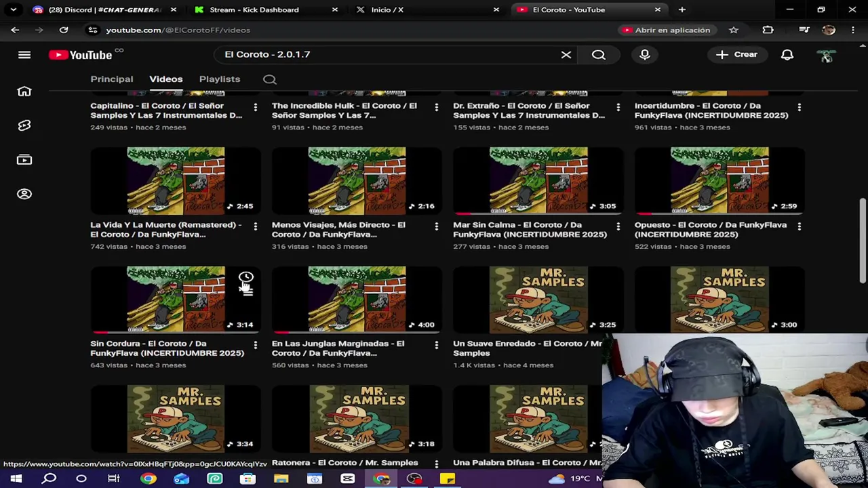Open File Explorer from the taskbar
Viewport: 868px width, 488px height.
pyautogui.click(x=281, y=479)
